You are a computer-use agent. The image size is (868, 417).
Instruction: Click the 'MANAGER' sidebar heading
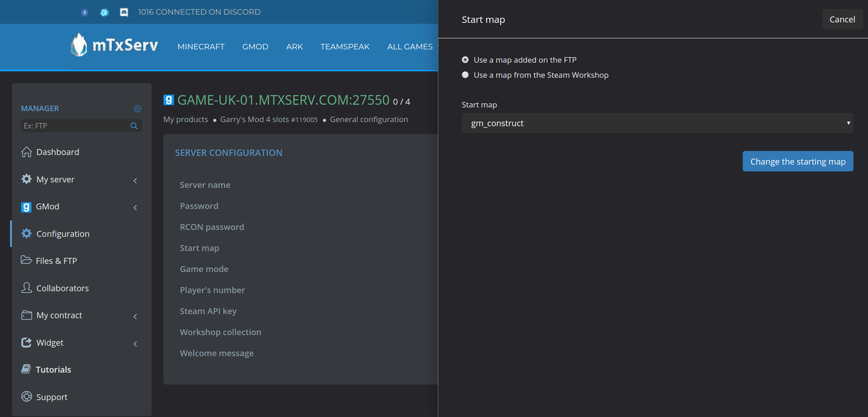click(x=40, y=109)
